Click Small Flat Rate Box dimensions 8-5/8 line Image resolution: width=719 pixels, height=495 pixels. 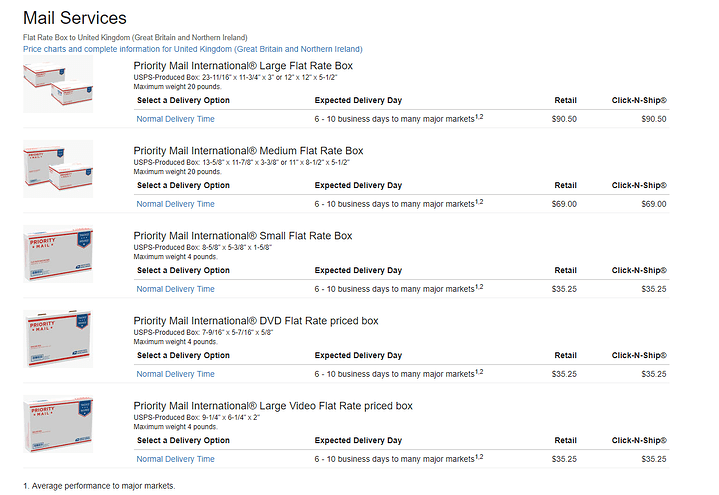tap(203, 247)
